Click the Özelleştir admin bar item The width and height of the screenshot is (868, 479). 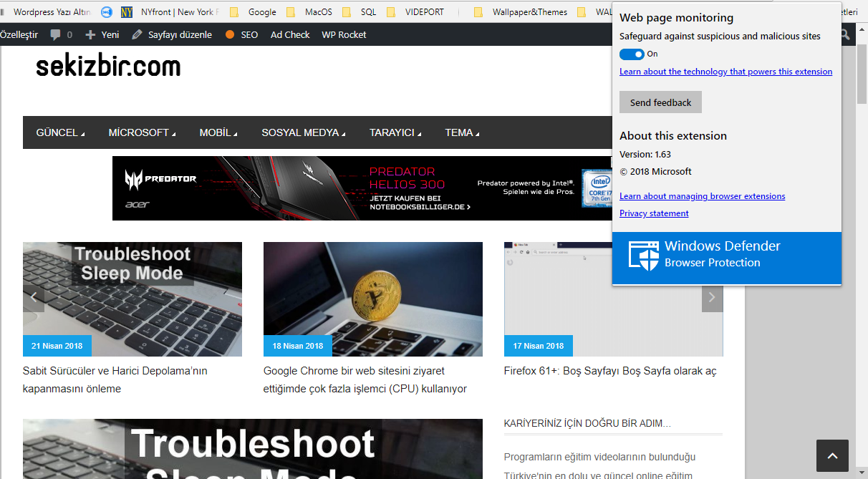coord(19,34)
